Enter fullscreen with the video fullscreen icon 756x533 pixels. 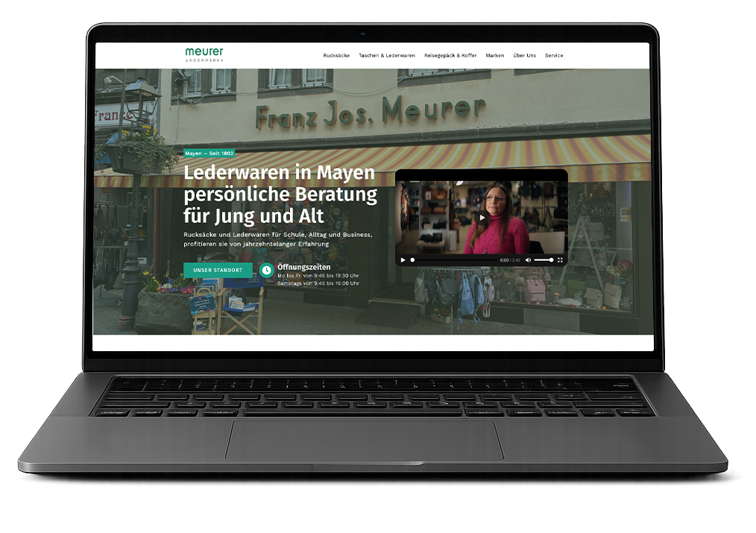click(560, 259)
